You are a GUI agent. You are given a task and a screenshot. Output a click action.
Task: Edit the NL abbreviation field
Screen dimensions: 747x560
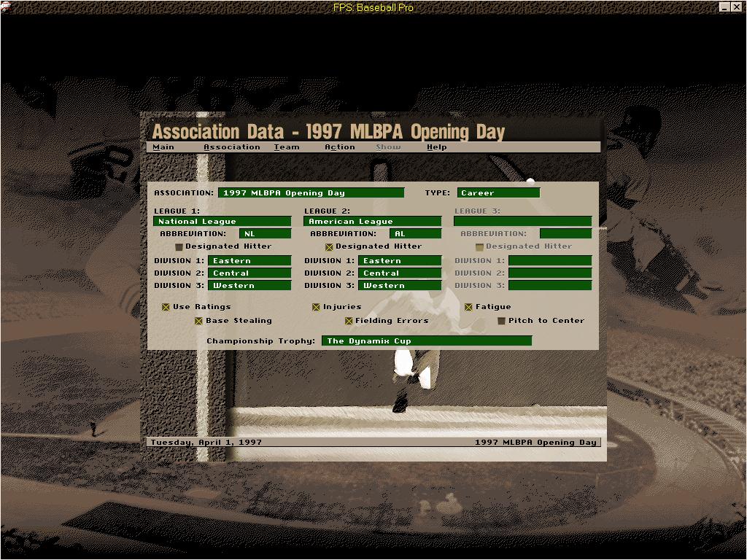click(265, 234)
